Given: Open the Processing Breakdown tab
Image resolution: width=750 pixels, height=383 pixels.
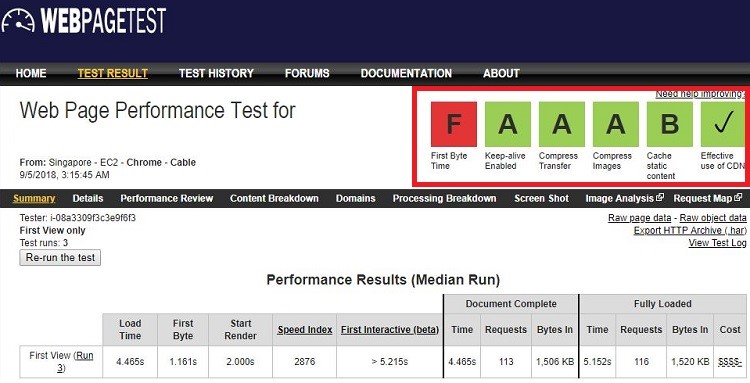Looking at the screenshot, I should pos(444,198).
